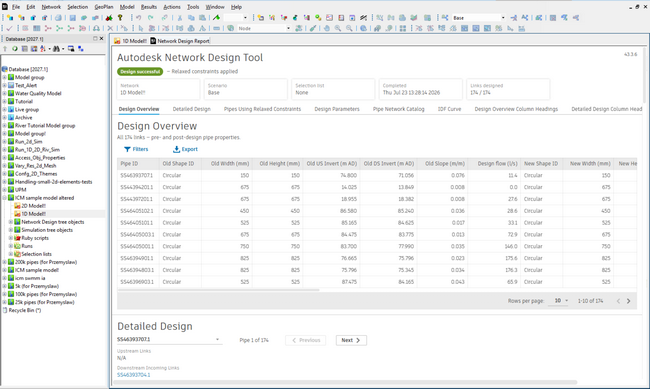This screenshot has height=389, width=650.
Task: Open the pipe ID selector dropdown
Action: [x=169, y=340]
